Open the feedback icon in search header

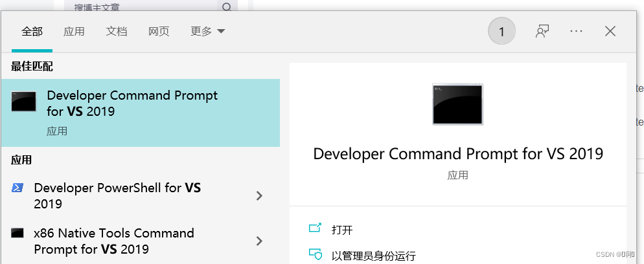pos(542,31)
